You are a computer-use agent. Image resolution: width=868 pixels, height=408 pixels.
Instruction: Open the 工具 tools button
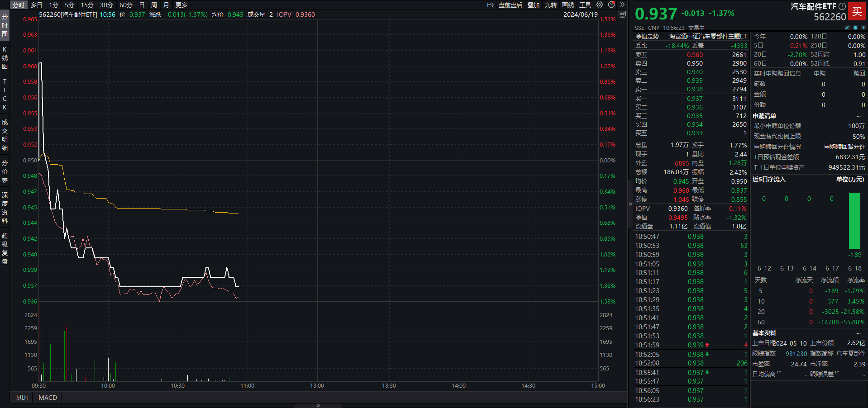click(585, 5)
